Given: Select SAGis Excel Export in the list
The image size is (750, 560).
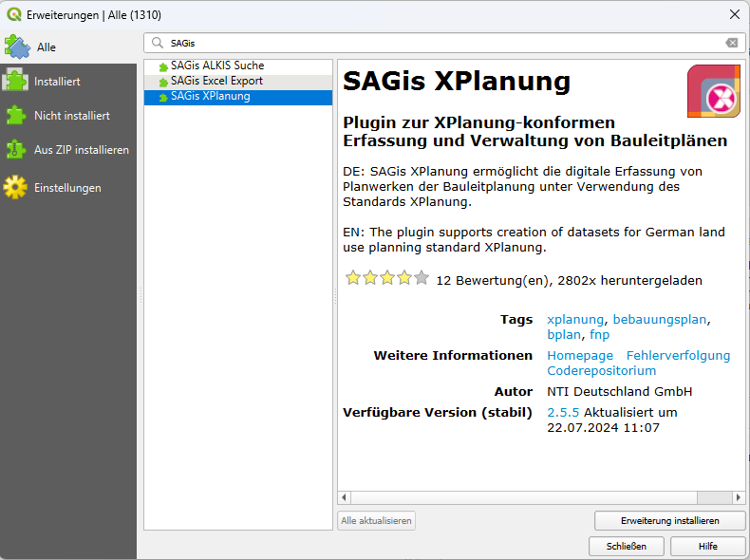Looking at the screenshot, I should click(x=238, y=81).
